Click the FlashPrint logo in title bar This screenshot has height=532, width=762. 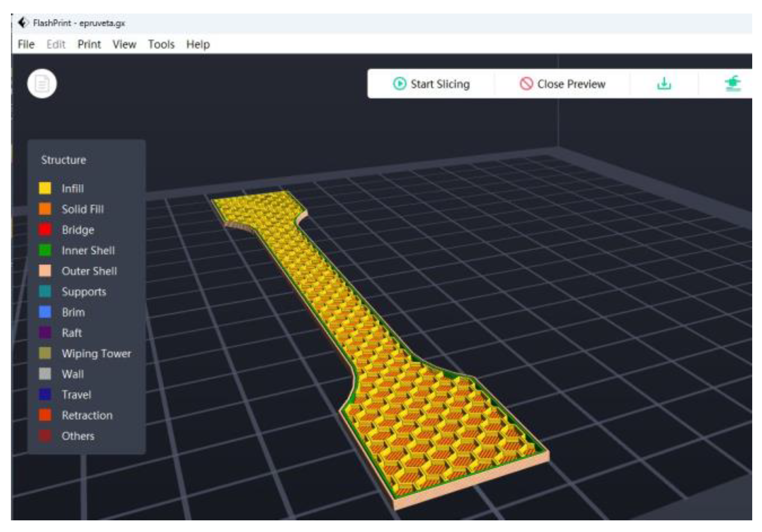point(23,23)
